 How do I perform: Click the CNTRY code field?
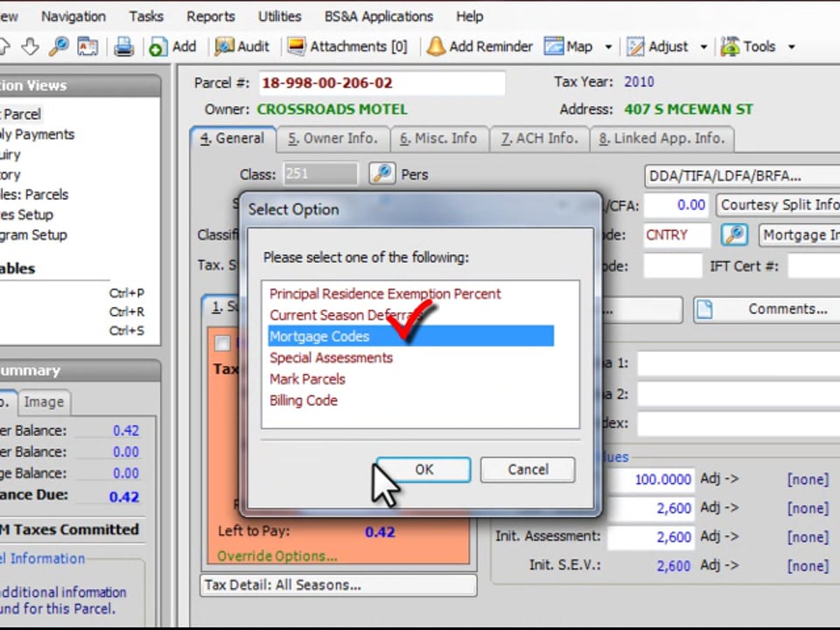pyautogui.click(x=676, y=234)
